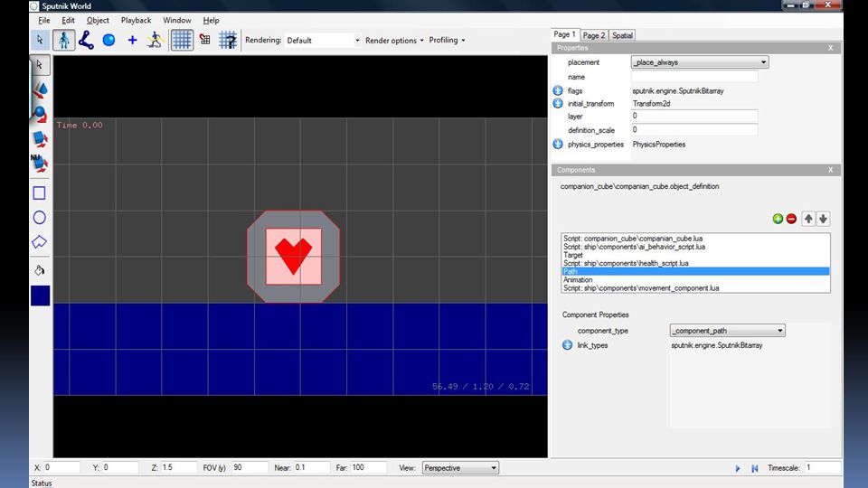Select the NU cube scale tool
868x488 pixels.
click(40, 164)
